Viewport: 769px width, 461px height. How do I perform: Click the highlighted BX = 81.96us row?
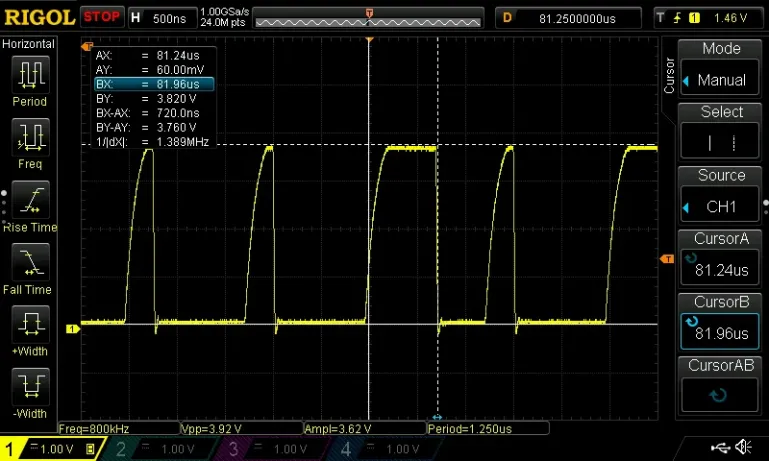(154, 84)
